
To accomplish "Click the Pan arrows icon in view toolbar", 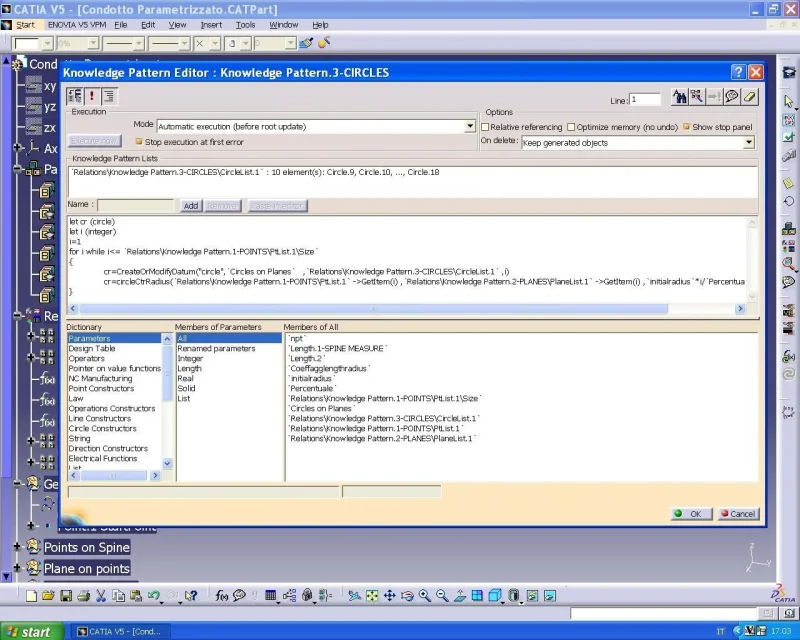I will coord(389,596).
